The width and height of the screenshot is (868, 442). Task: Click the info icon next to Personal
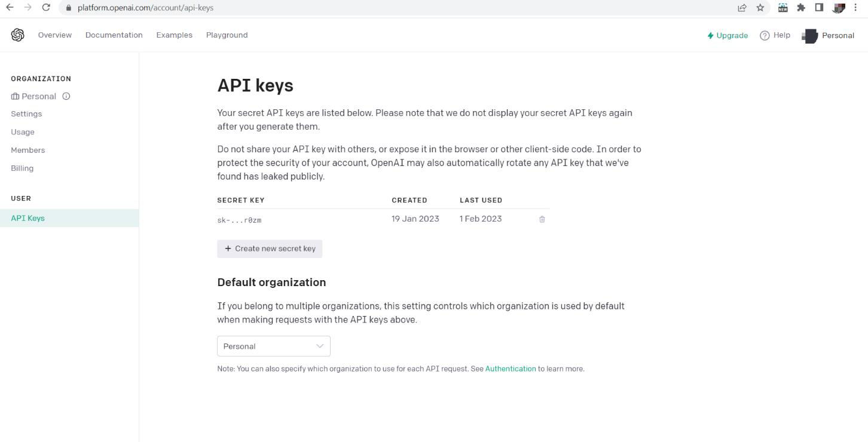tap(66, 96)
